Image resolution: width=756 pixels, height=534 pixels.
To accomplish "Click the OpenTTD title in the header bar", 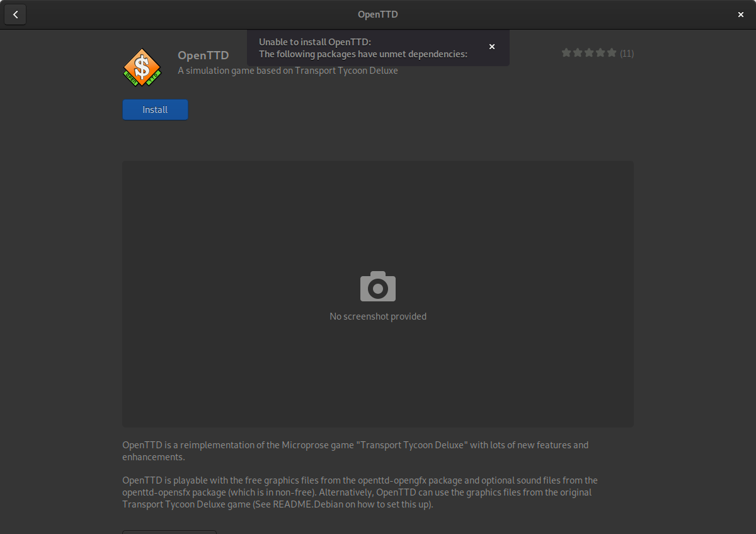I will (x=378, y=15).
